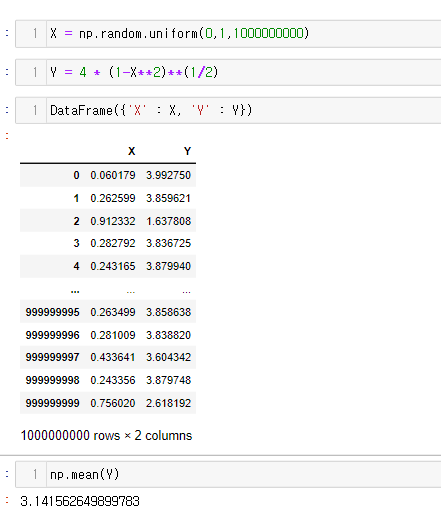Screen dimensions: 441x515
Task: Click cell value 3.838820
Action: pyautogui.click(x=168, y=335)
